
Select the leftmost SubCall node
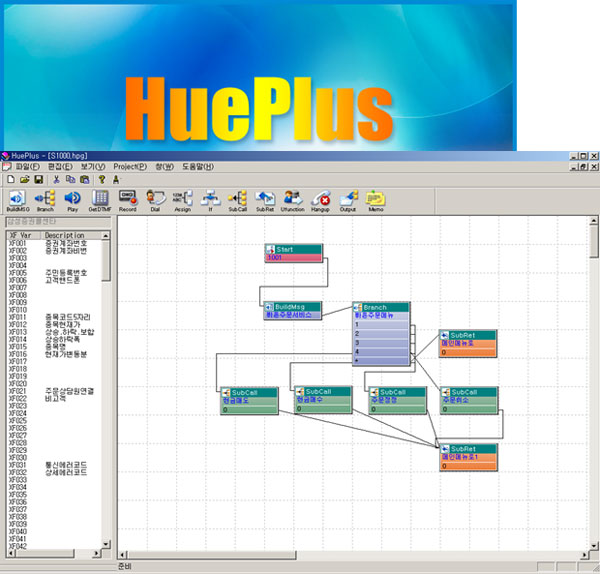pyautogui.click(x=249, y=401)
